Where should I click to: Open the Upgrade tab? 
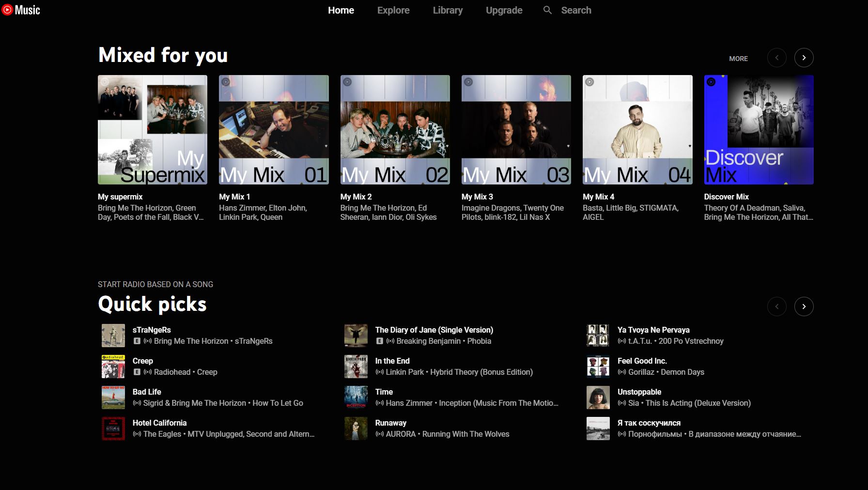504,10
